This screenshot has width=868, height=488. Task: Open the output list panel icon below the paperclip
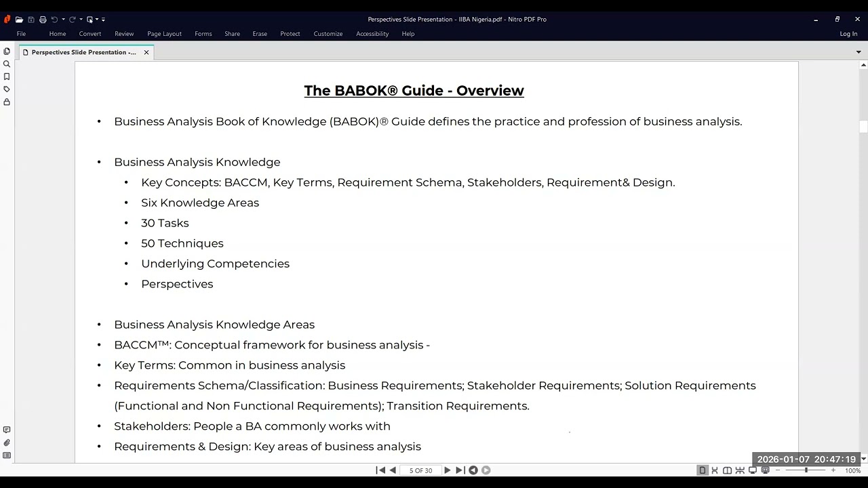7,455
